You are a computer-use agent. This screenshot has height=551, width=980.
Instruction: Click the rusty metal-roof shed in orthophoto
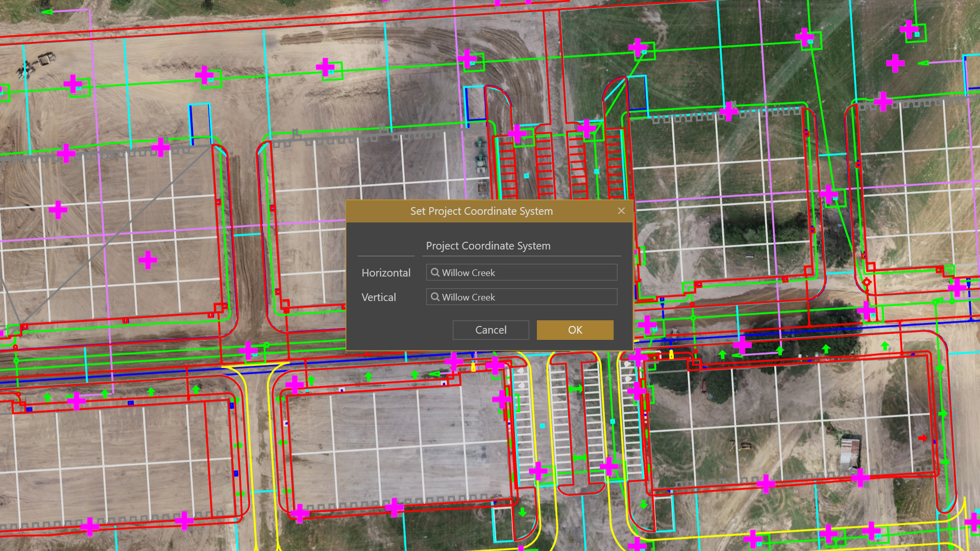pos(849,452)
